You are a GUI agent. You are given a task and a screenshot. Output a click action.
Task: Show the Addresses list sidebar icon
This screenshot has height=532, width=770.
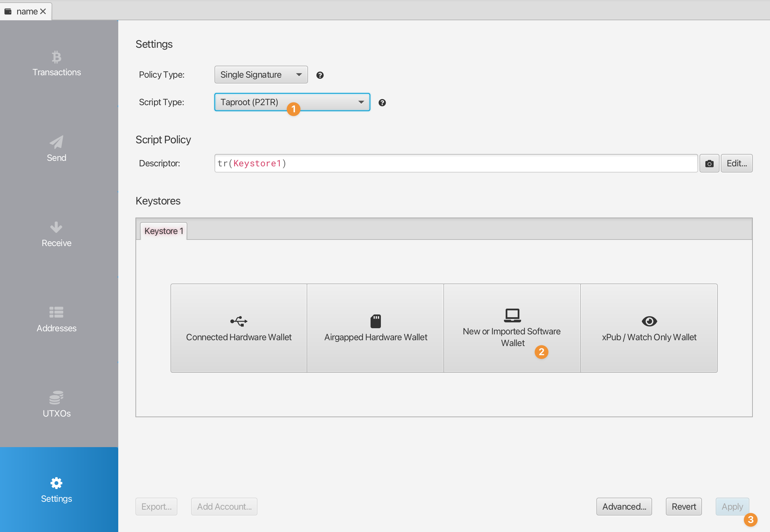pyautogui.click(x=57, y=320)
